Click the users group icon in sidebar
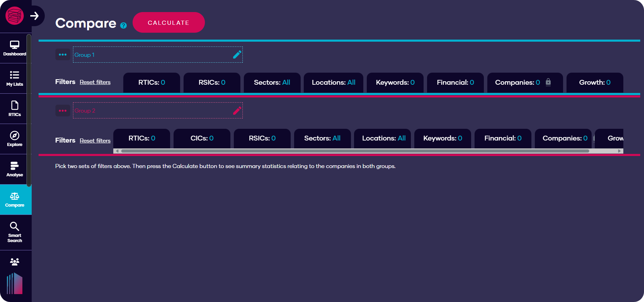Screen dimensions: 644x302 (14, 262)
